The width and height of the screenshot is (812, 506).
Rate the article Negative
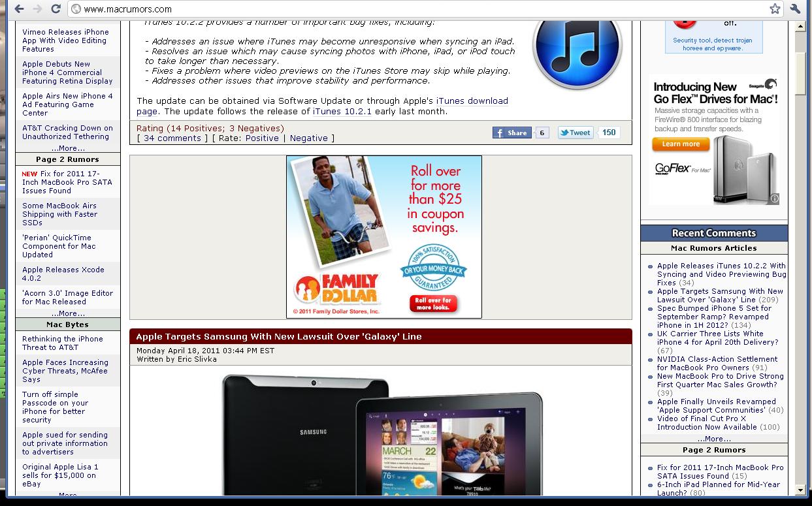(x=309, y=138)
